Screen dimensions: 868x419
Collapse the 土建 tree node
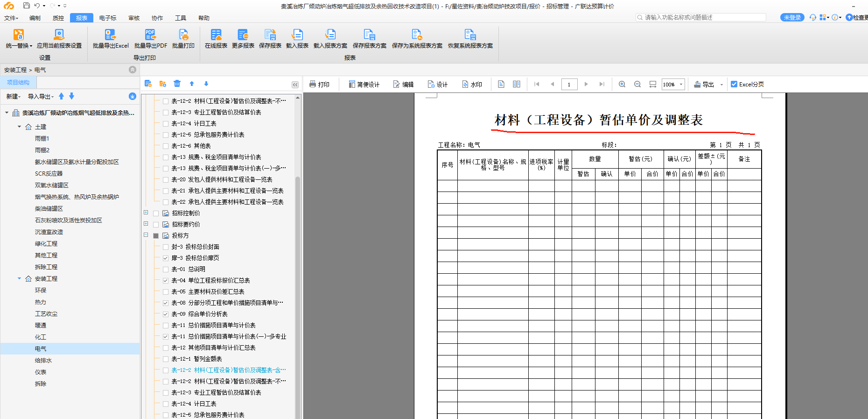(x=19, y=127)
